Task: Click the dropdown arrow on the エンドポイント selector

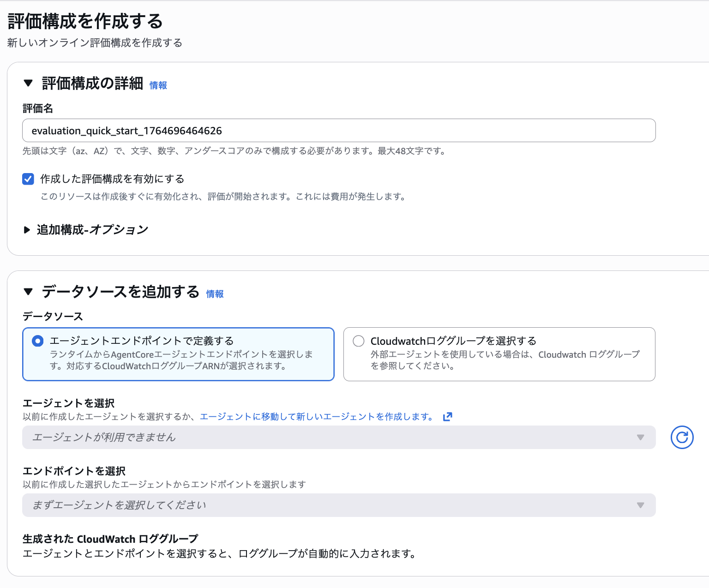Action: click(641, 505)
